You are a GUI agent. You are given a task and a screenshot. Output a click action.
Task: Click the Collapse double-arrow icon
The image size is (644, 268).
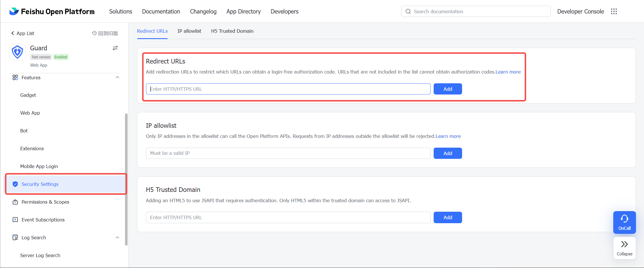click(x=624, y=244)
